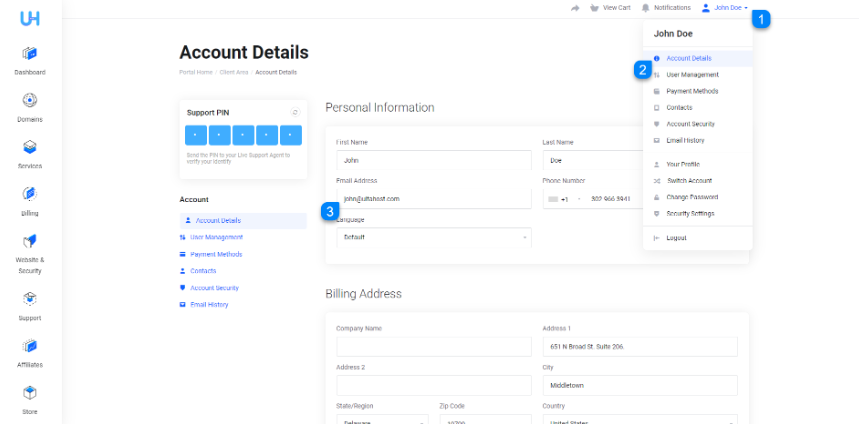Screen dimensions: 859x424
Task: Click the Notifications bell
Action: [666, 8]
